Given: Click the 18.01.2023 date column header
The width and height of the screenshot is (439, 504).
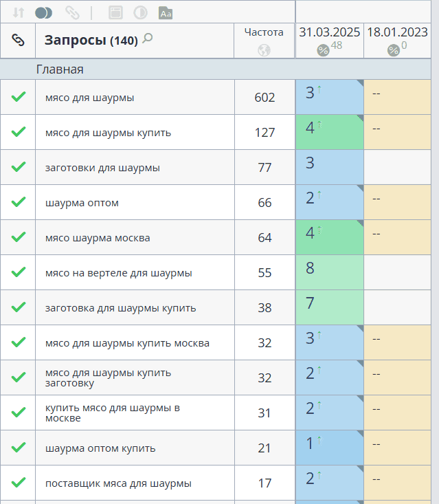Looking at the screenshot, I should point(398,32).
